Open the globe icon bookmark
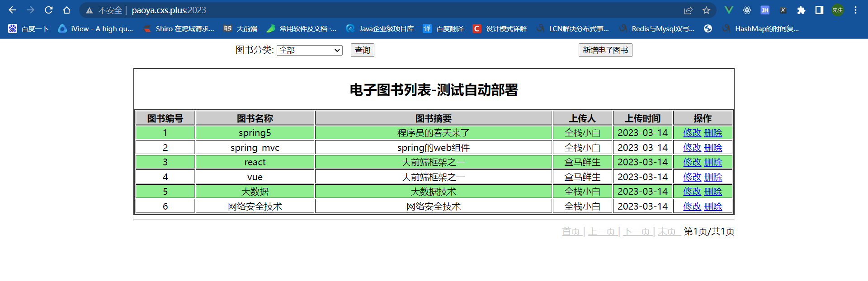This screenshot has height=281, width=868. pyautogui.click(x=708, y=28)
